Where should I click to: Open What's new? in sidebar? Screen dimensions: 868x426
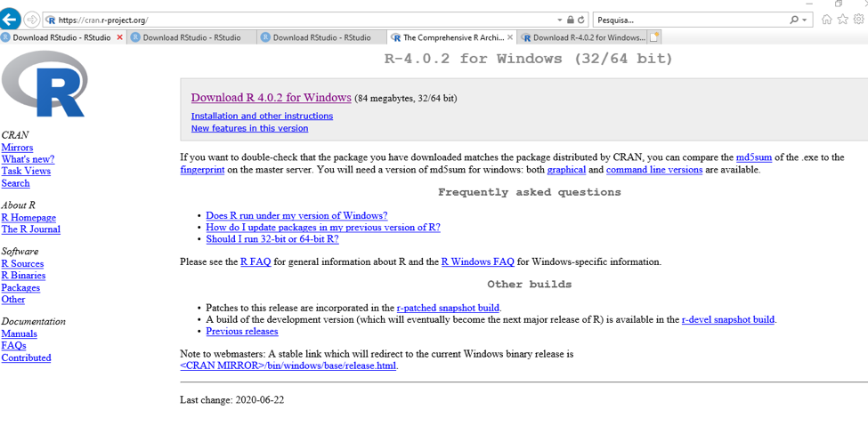point(28,159)
